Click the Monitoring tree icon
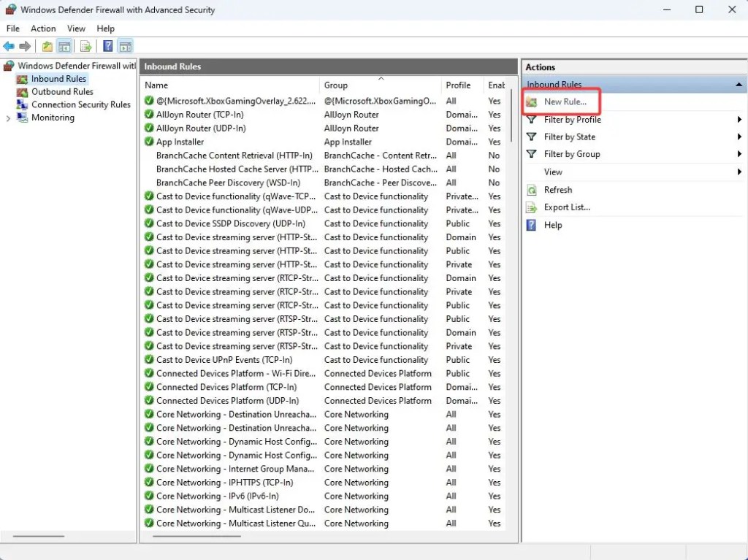This screenshot has height=560, width=748. tap(22, 118)
